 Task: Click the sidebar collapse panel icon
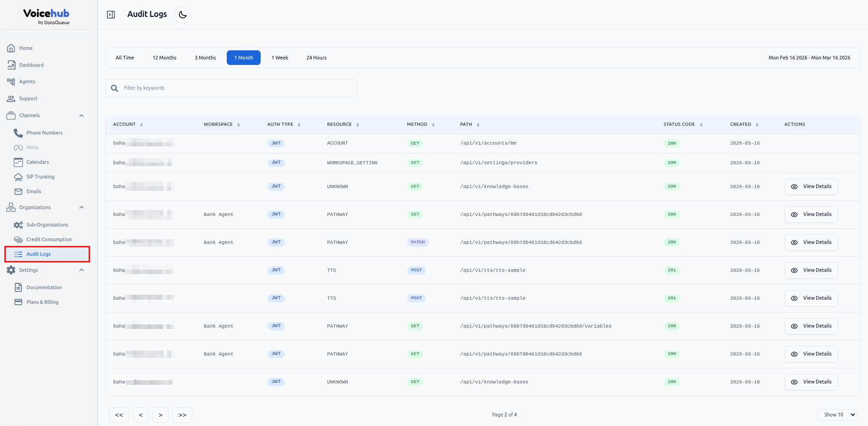(111, 15)
